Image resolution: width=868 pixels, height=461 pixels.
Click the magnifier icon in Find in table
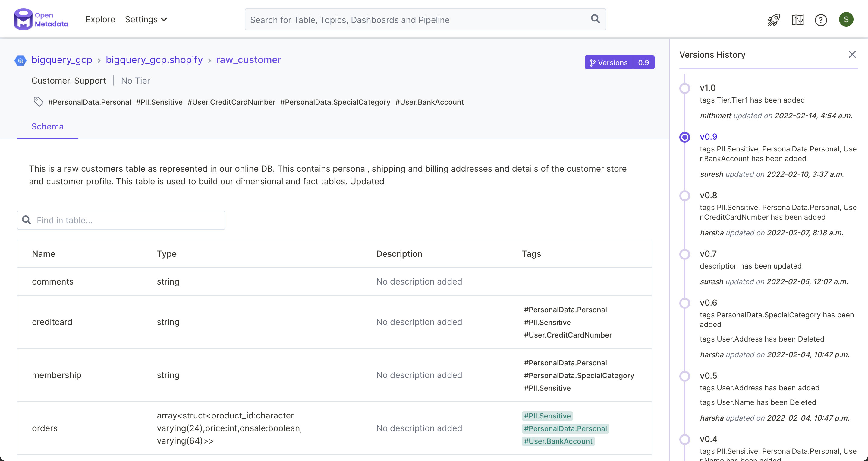click(x=27, y=220)
